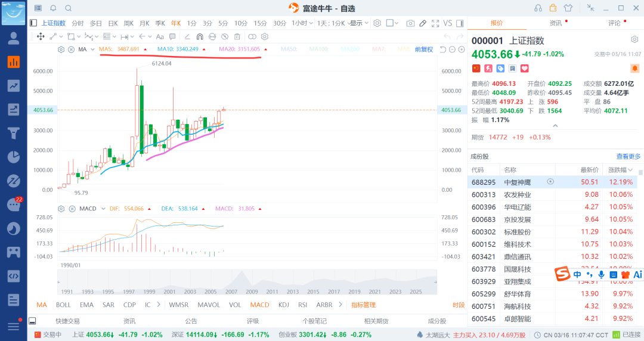
Task: Open 快捷交易 quick trade
Action: (x=68, y=321)
